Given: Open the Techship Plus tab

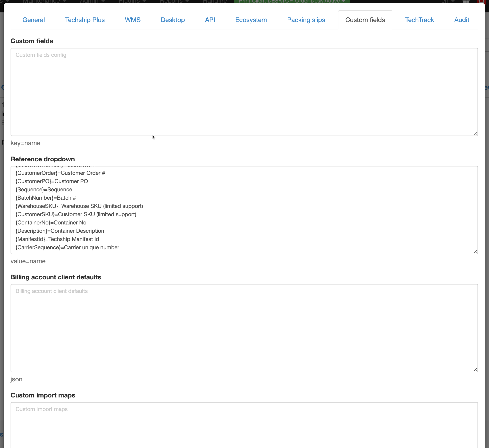Looking at the screenshot, I should coord(85,20).
